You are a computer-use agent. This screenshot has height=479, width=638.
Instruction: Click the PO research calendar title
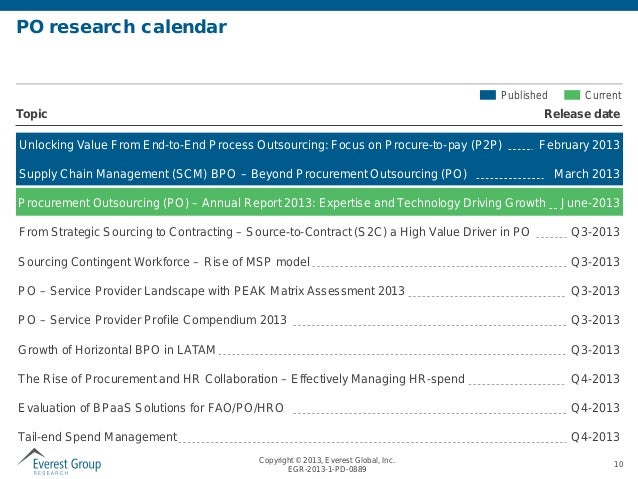pyautogui.click(x=121, y=26)
